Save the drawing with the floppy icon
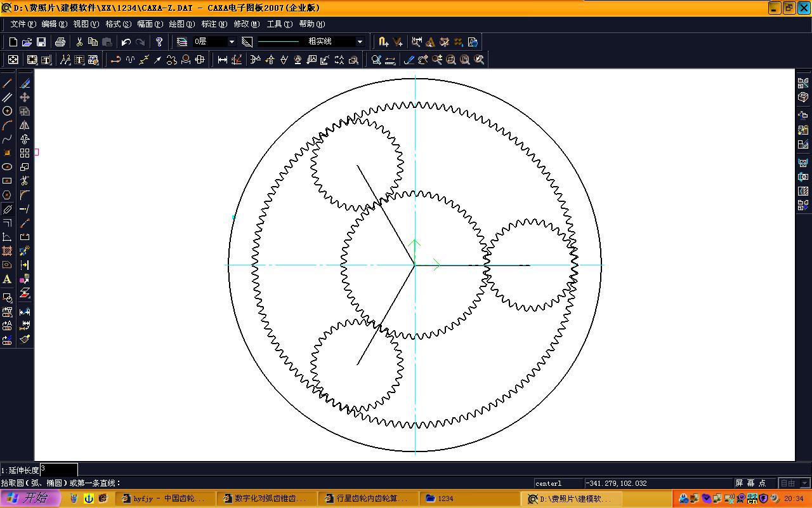 (41, 42)
